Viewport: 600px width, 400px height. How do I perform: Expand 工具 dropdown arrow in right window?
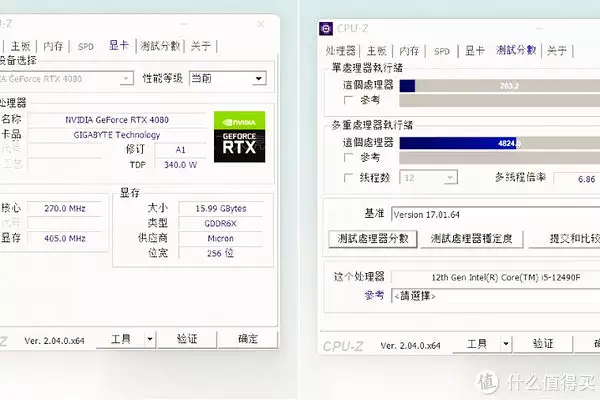(506, 344)
